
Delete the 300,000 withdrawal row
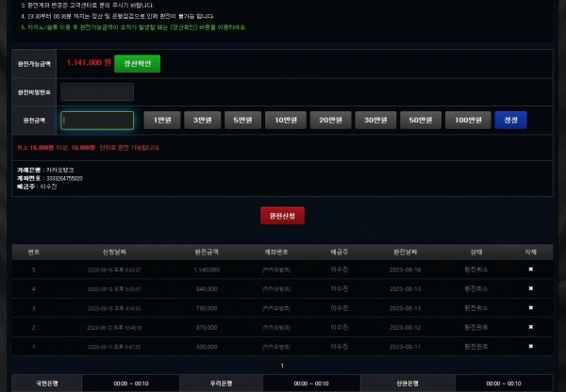pos(530,346)
